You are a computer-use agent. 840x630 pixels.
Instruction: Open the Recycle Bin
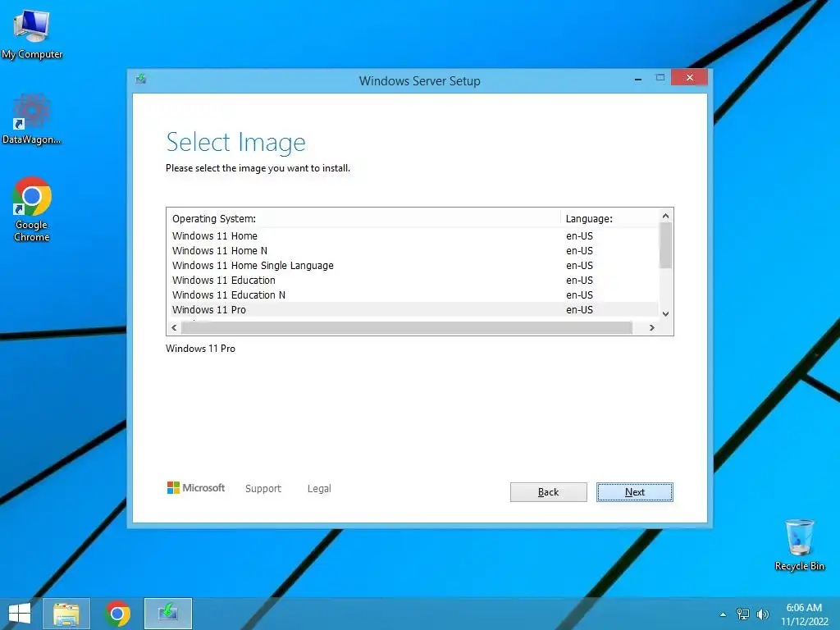tap(799, 545)
